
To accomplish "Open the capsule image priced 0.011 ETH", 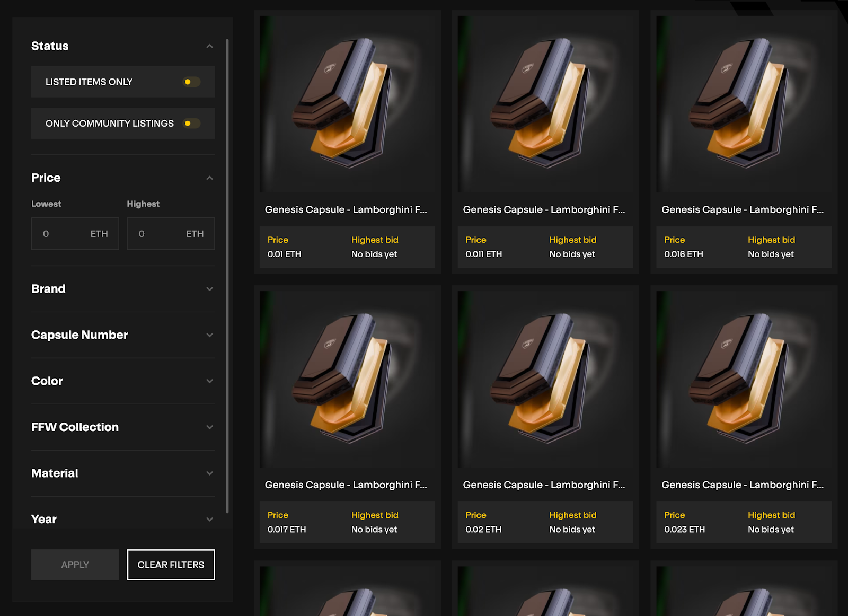I will click(545, 104).
